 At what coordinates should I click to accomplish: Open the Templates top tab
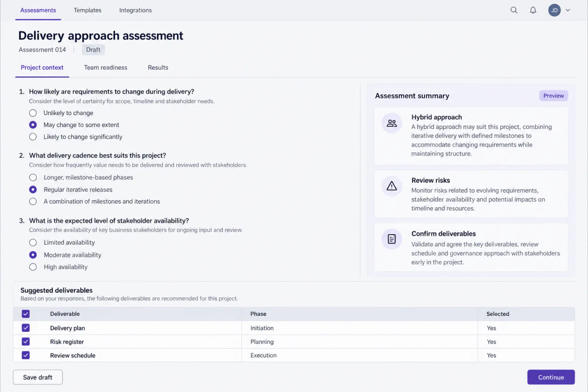click(x=88, y=10)
